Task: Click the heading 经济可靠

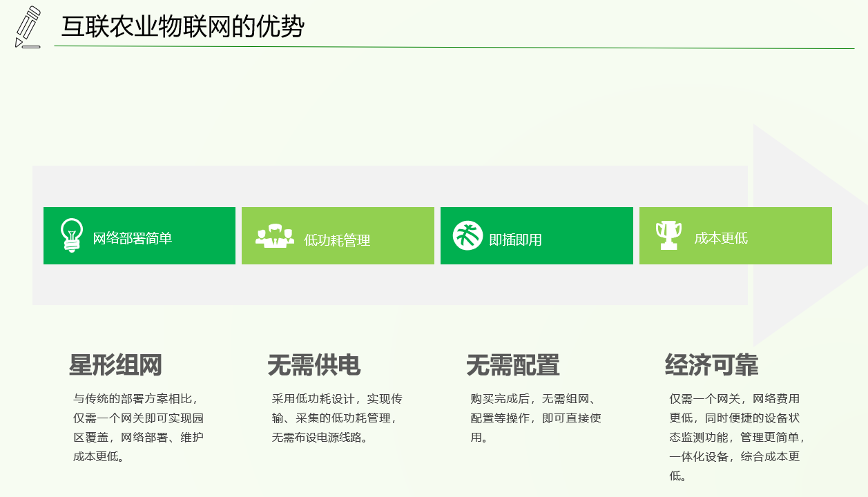Action: 712,365
